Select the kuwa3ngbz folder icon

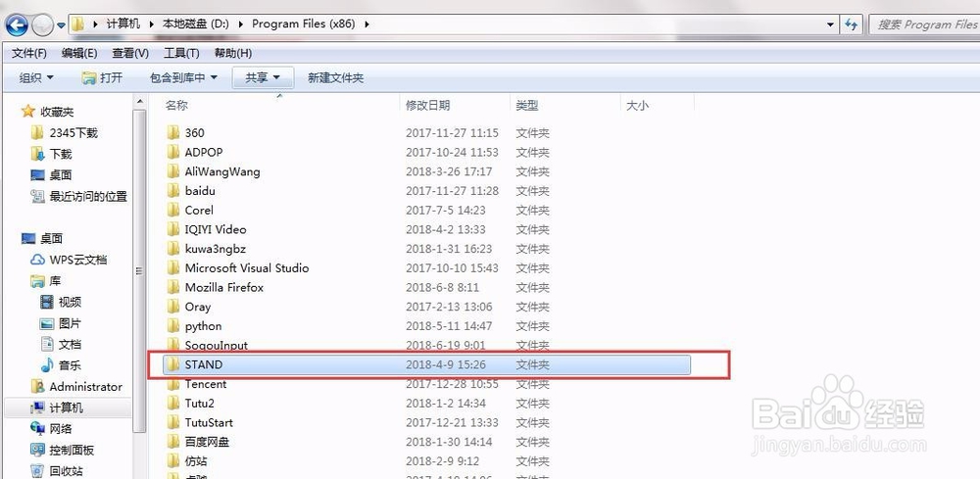(x=173, y=249)
